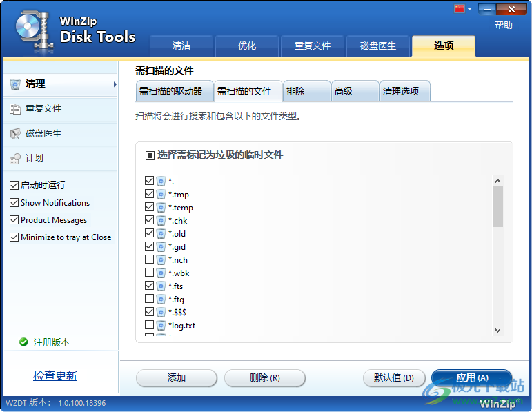Disable Minimize to tray at Close
Image resolution: width=532 pixels, height=412 pixels.
click(x=14, y=237)
